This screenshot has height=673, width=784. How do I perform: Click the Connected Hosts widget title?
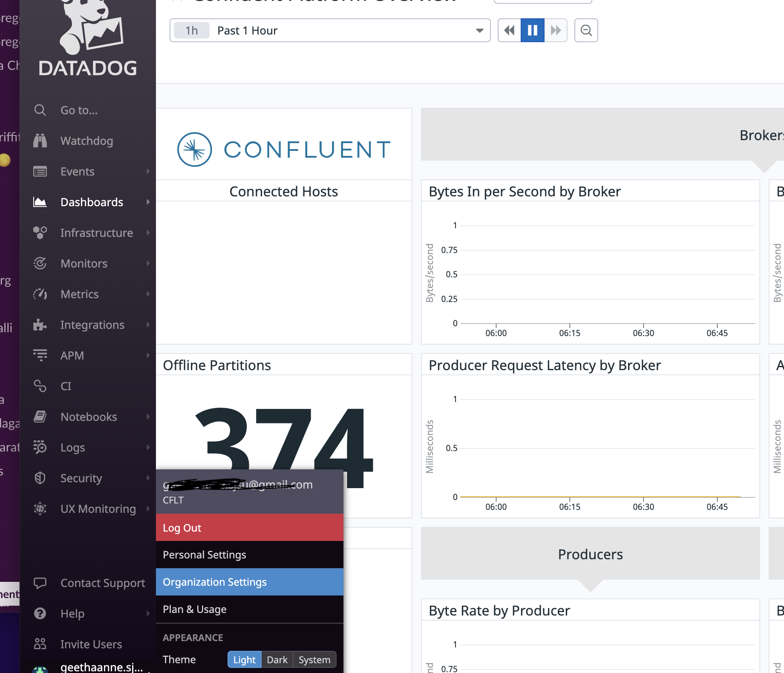[284, 192]
